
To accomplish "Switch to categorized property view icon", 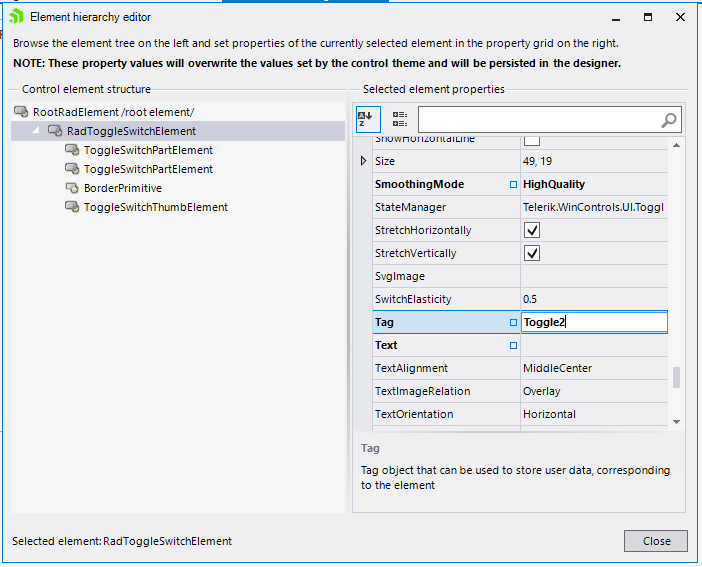I will pyautogui.click(x=400, y=119).
